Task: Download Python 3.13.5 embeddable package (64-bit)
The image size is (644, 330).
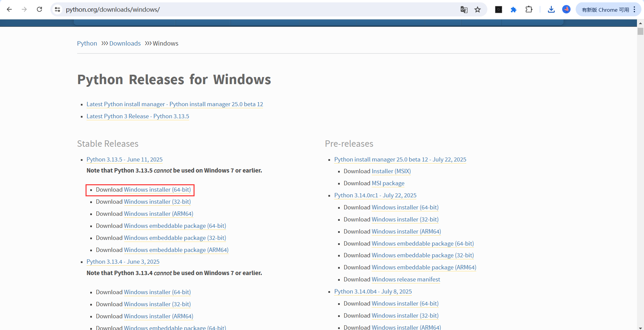Action: click(175, 226)
